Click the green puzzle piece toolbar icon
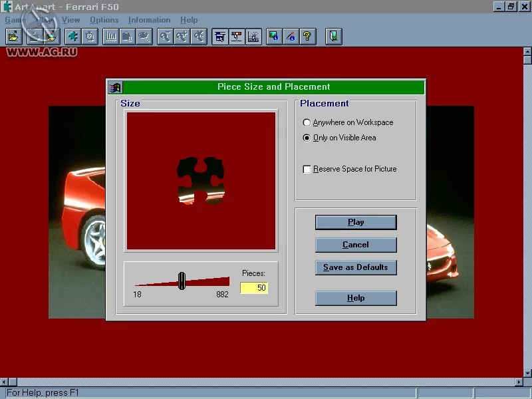This screenshot has width=532, height=399. click(x=73, y=37)
